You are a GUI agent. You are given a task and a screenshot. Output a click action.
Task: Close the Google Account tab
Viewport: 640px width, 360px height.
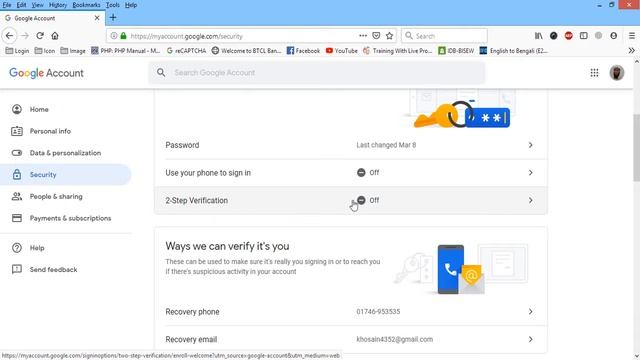click(97, 18)
